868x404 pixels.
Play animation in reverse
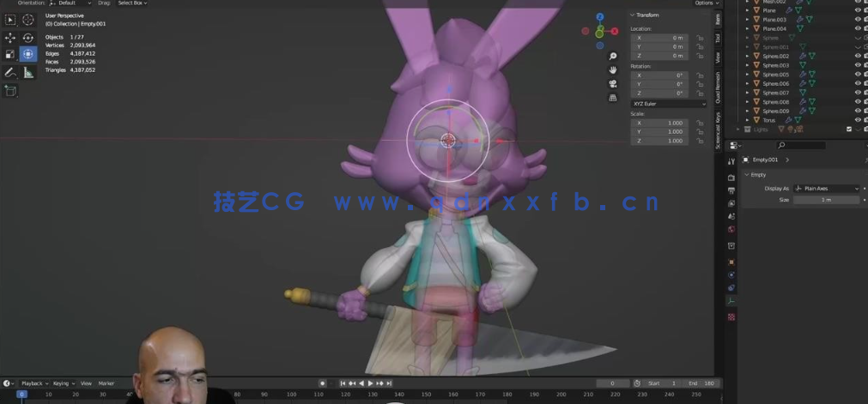click(361, 383)
